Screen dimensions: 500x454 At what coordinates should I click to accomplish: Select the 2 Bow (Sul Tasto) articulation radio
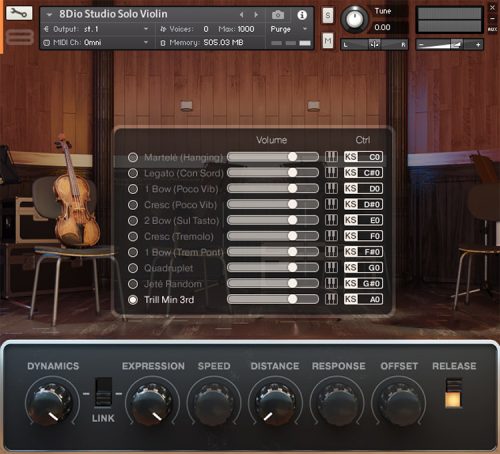click(133, 221)
